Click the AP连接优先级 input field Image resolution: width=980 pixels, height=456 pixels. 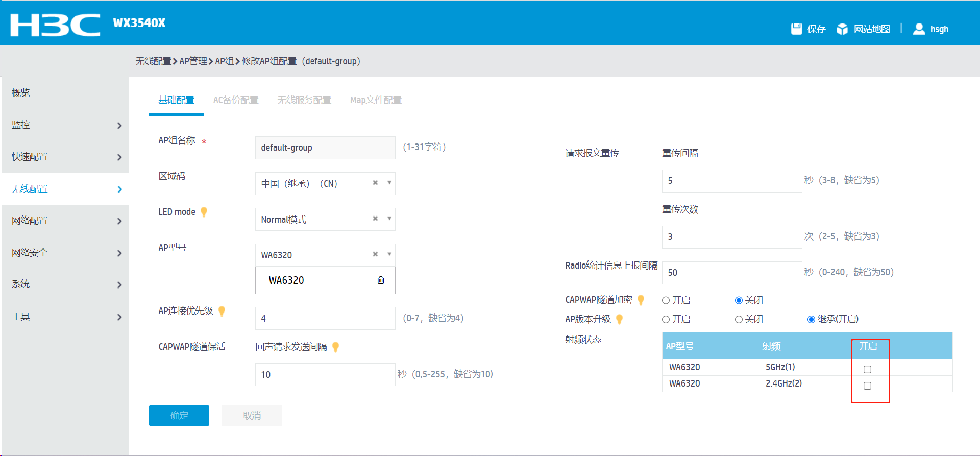click(325, 319)
